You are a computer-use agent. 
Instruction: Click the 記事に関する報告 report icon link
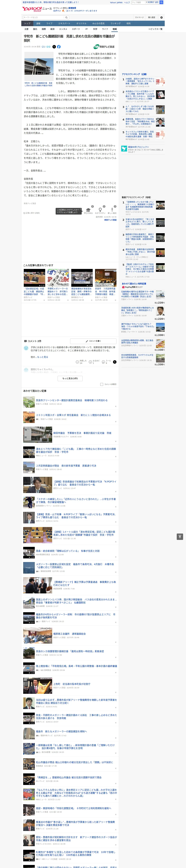click(31, 213)
